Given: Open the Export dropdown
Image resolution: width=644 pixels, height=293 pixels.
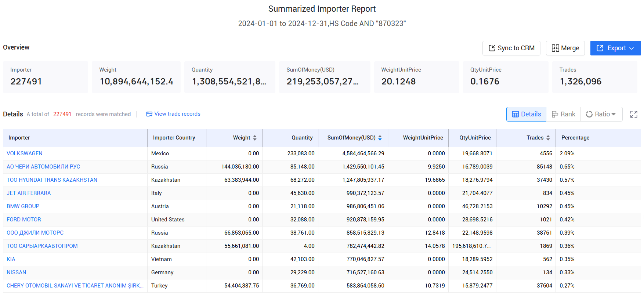Looking at the screenshot, I should pyautogui.click(x=615, y=48).
